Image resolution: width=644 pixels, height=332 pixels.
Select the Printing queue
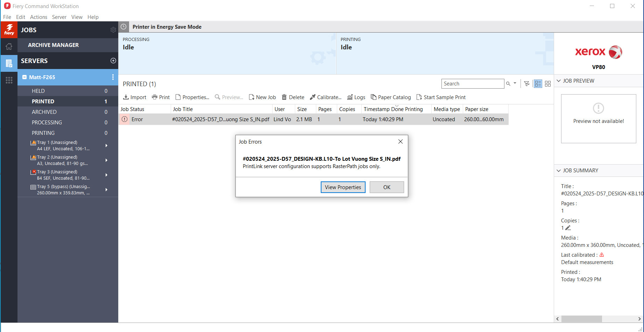pyautogui.click(x=68, y=133)
